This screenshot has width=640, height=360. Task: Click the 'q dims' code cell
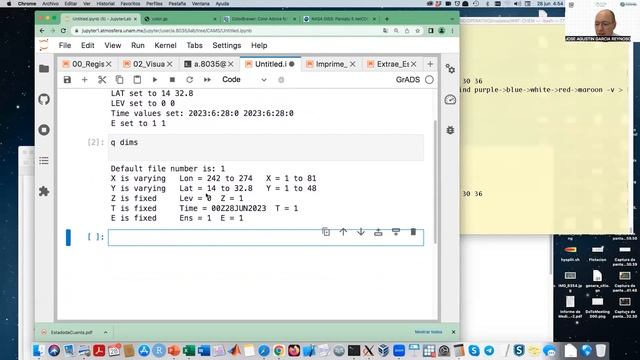[266, 147]
